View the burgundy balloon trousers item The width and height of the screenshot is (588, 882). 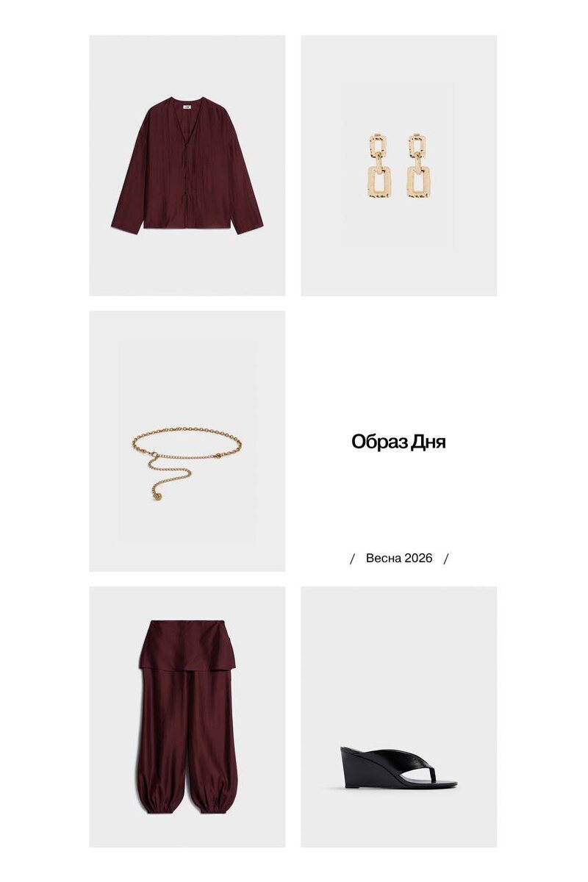[187, 717]
